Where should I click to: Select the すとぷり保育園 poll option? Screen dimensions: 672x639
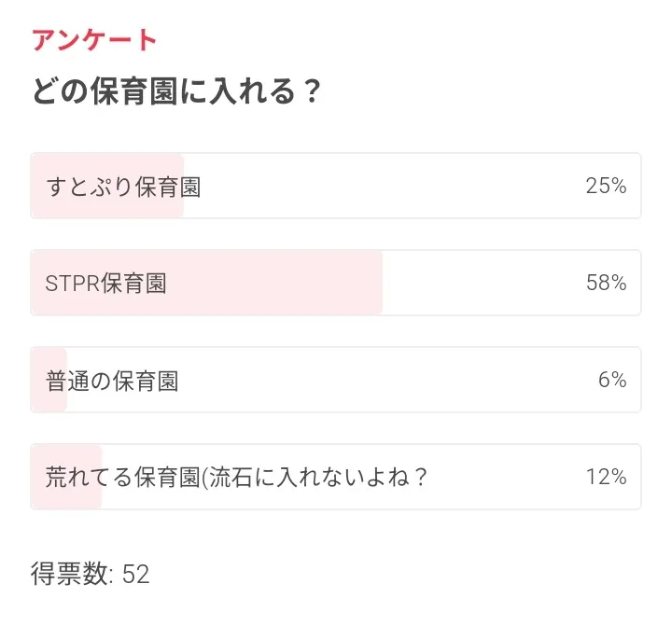[x=123, y=187]
